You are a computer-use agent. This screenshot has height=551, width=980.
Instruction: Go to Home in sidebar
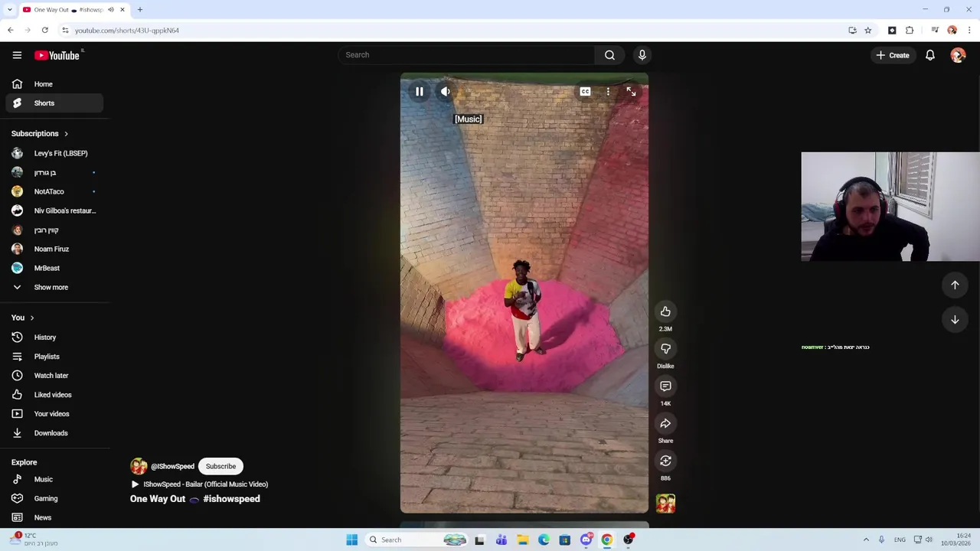(x=54, y=84)
